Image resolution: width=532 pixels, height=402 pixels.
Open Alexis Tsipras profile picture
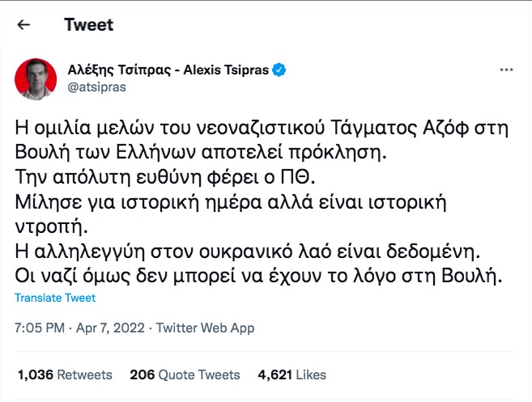coord(36,78)
